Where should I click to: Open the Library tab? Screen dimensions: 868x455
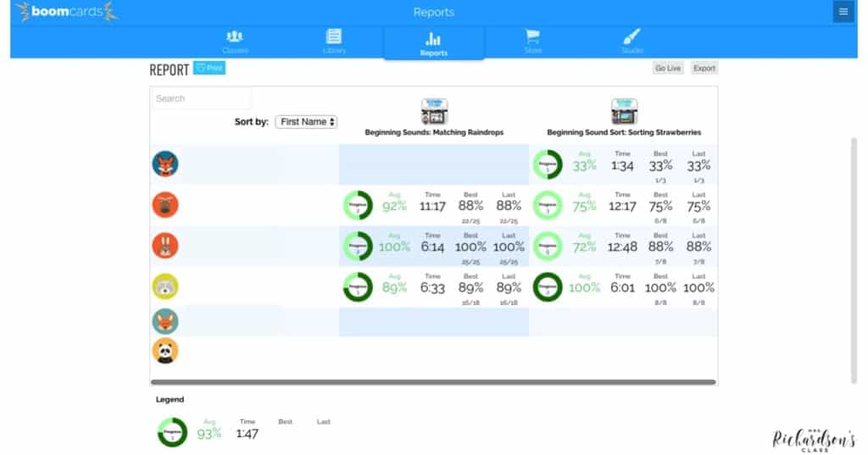click(x=334, y=42)
